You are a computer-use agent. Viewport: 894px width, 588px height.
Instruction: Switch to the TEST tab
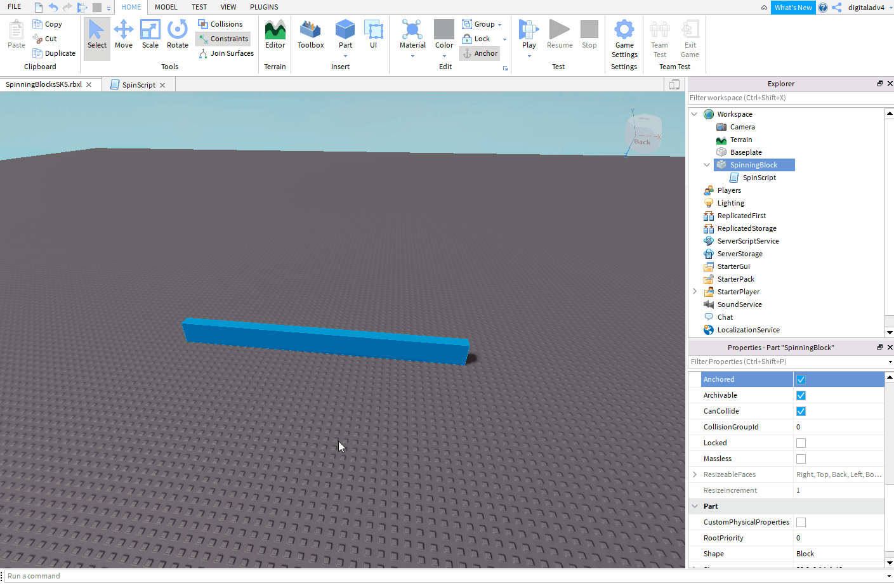199,7
